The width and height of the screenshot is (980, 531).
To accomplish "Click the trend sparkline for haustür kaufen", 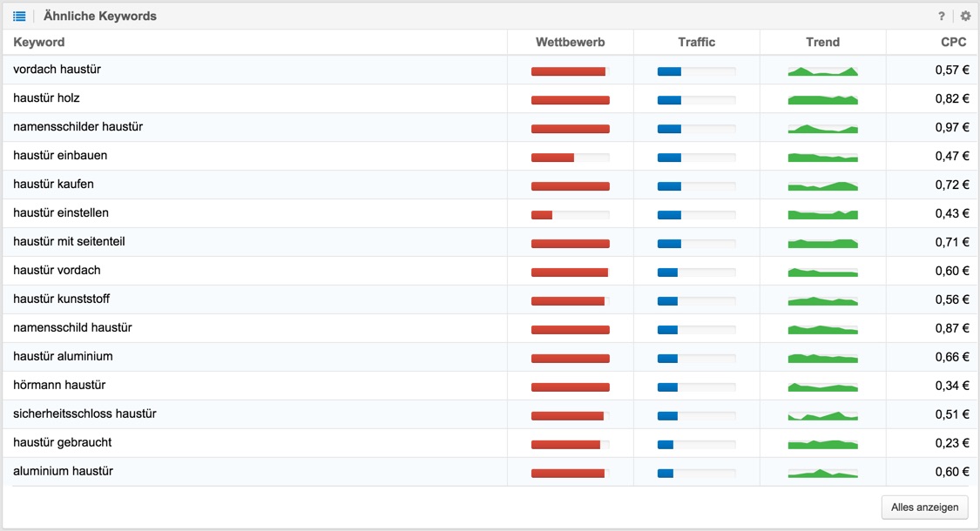I will click(822, 186).
